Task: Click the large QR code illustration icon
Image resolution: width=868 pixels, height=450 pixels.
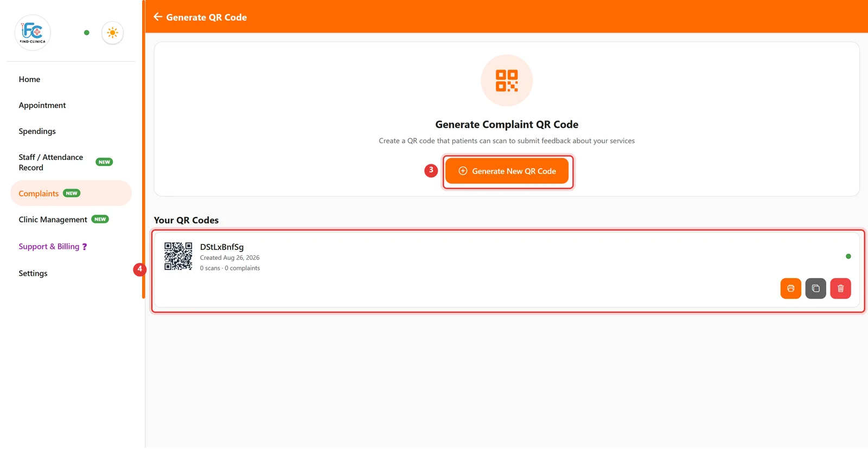Action: click(507, 80)
